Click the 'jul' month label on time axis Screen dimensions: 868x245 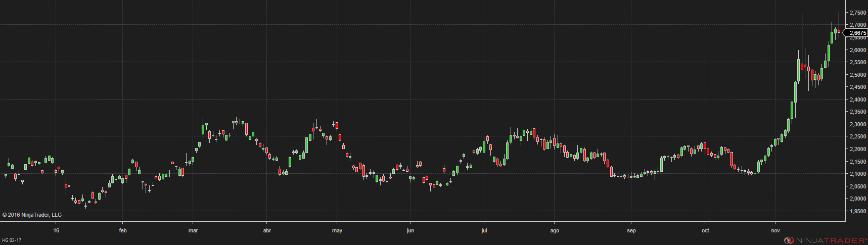pos(484,231)
